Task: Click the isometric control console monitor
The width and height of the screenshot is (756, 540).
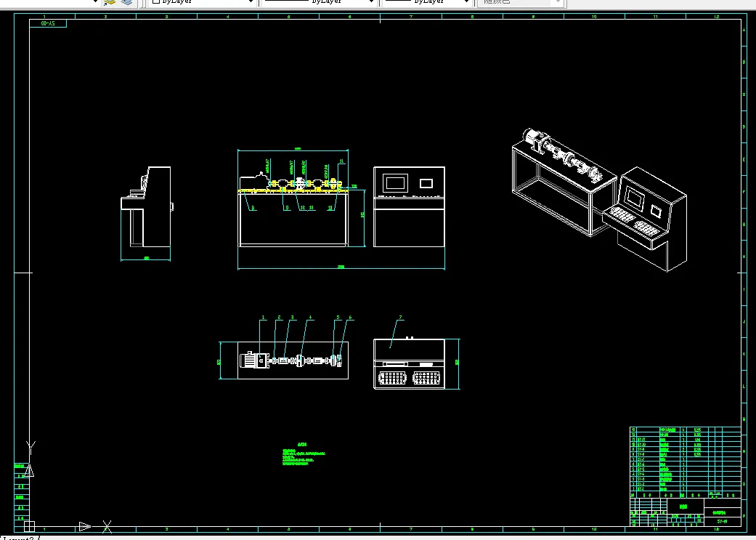Action: point(634,198)
